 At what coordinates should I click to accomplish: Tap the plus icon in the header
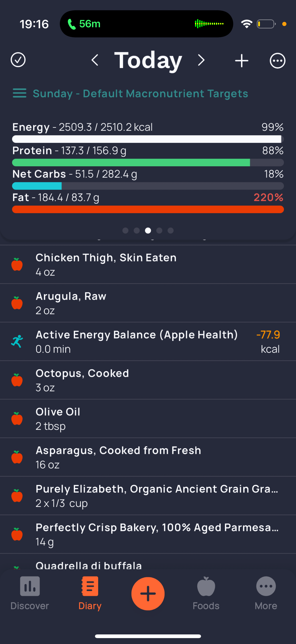[242, 60]
